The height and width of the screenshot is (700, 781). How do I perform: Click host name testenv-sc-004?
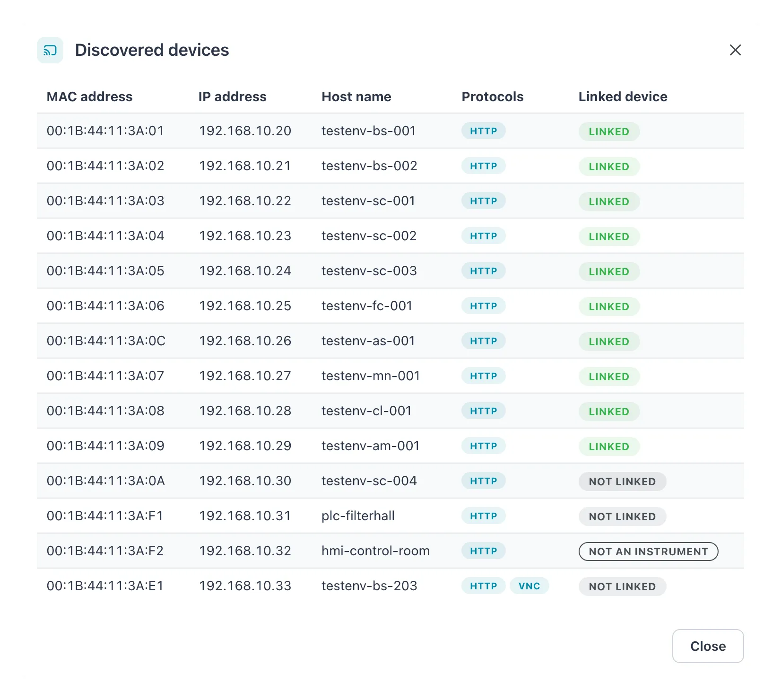click(369, 481)
